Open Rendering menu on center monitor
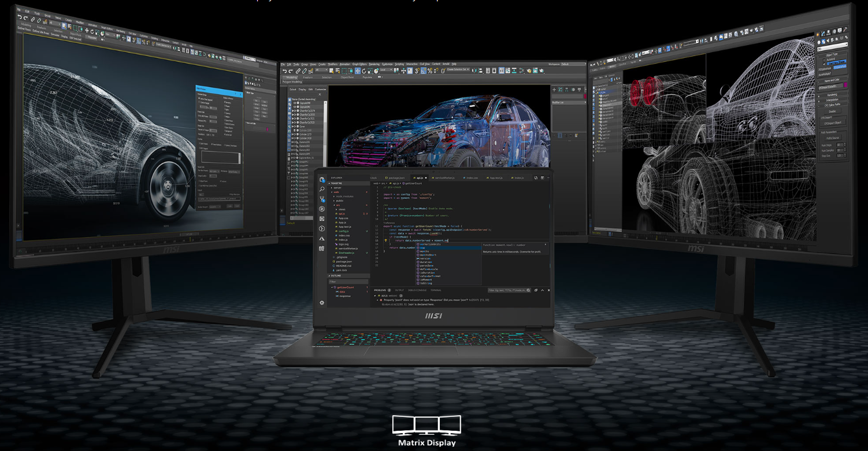Image resolution: width=868 pixels, height=451 pixels. point(374,64)
